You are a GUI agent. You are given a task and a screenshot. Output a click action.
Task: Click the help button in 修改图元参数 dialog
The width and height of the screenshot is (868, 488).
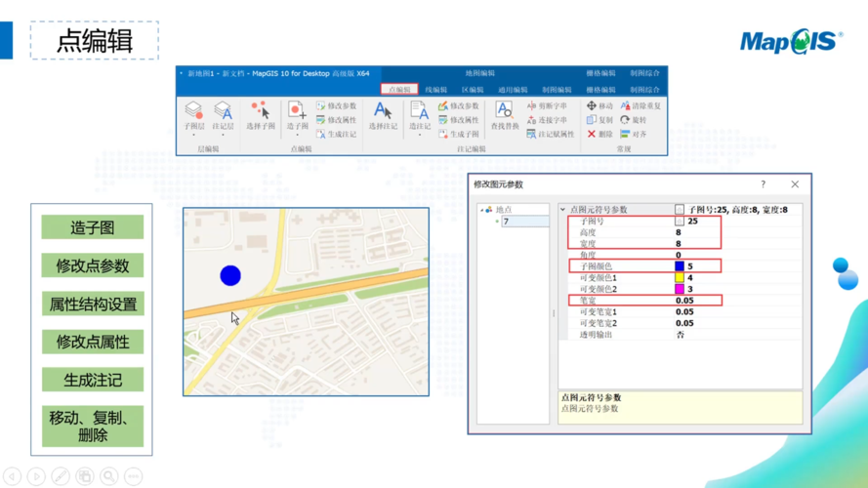[763, 184]
